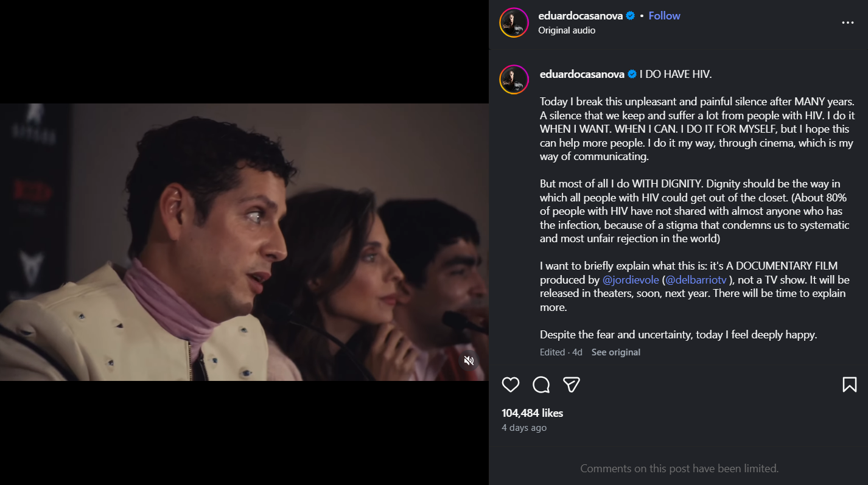Click See original to view the untranslated caption
This screenshot has width=868, height=485.
coord(615,352)
